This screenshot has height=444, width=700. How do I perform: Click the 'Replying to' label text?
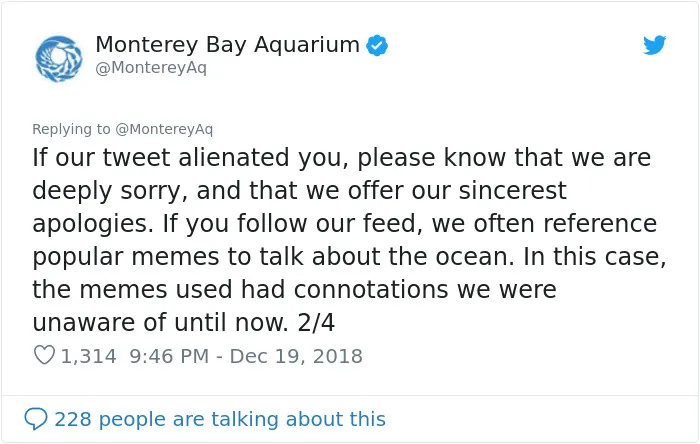pyautogui.click(x=71, y=129)
